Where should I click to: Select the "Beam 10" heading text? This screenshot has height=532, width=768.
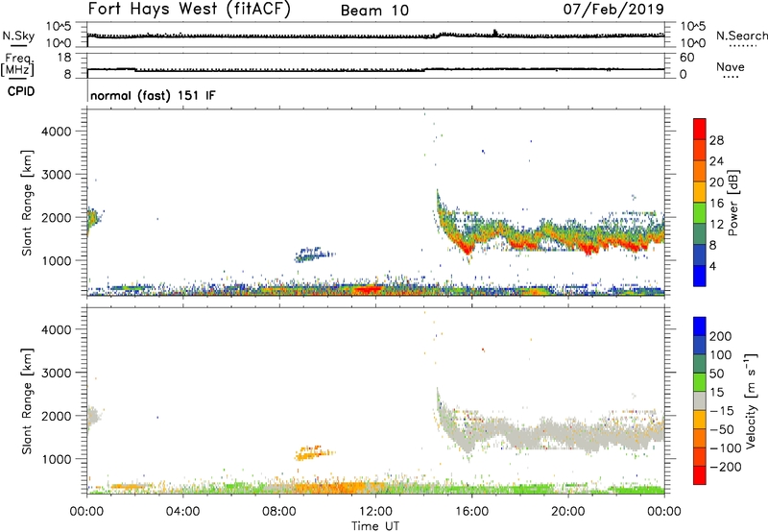(374, 11)
